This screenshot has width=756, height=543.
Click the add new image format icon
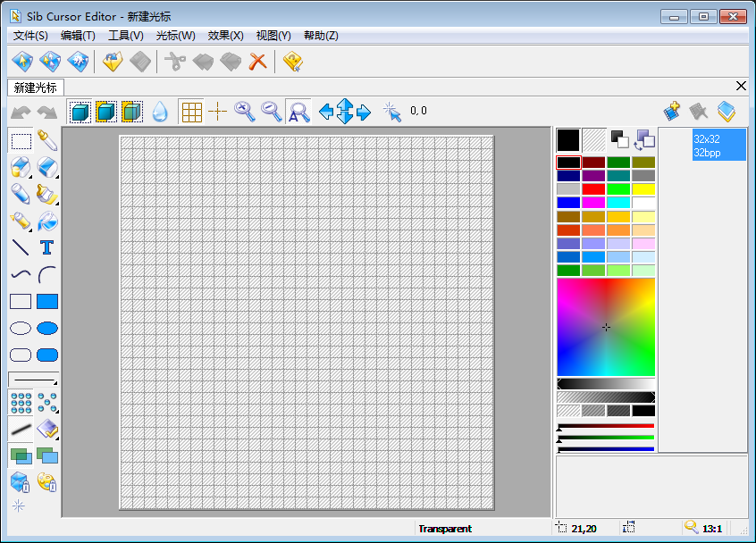pos(672,112)
